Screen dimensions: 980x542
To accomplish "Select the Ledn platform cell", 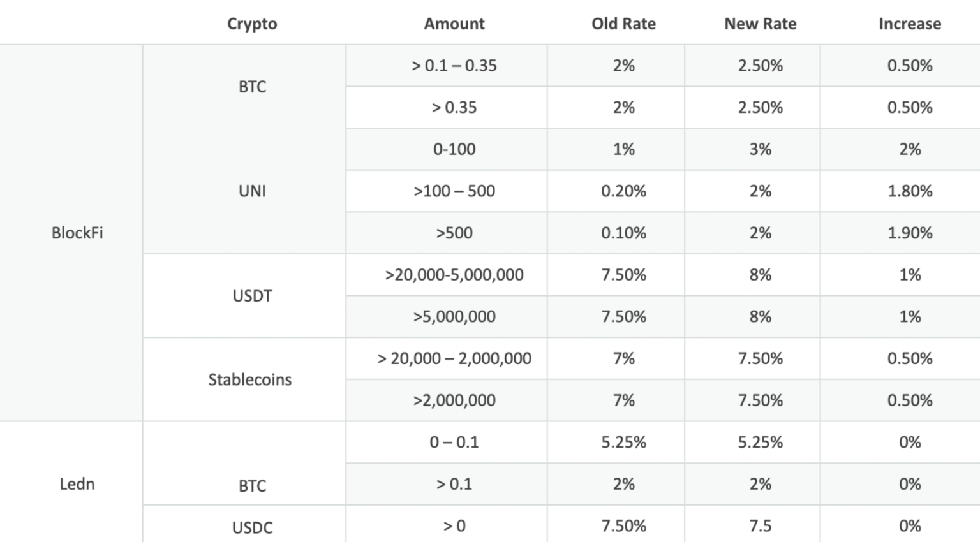I will point(77,484).
